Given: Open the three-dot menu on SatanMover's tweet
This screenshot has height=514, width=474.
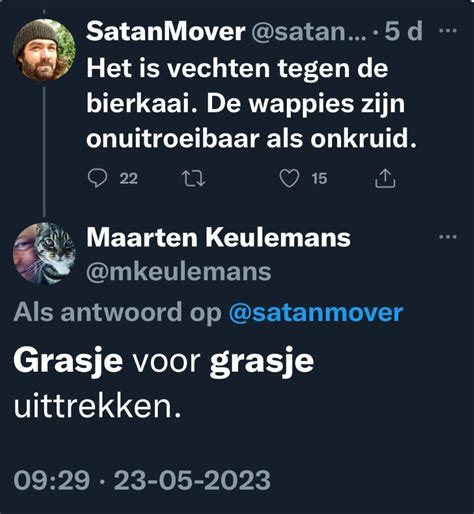Looking at the screenshot, I should (448, 31).
